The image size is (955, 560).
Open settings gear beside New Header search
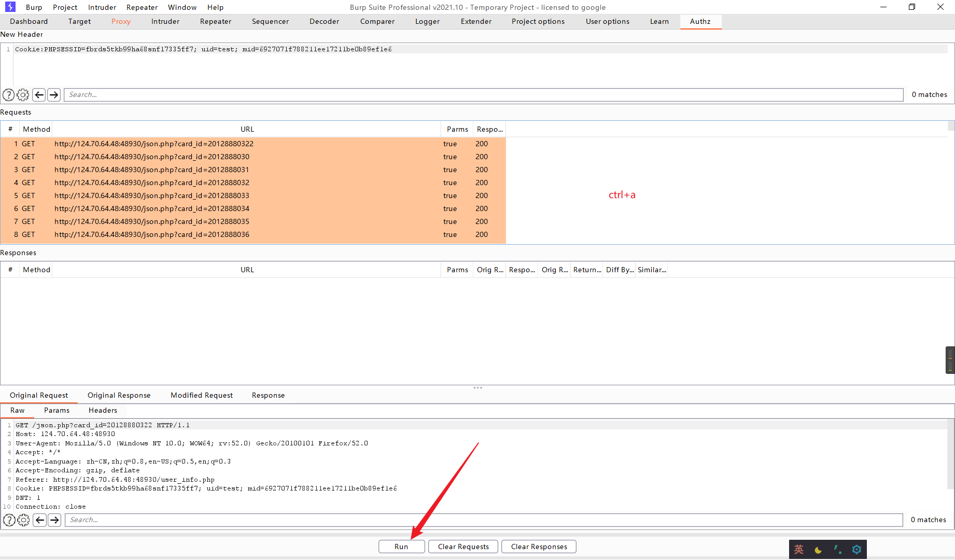23,95
